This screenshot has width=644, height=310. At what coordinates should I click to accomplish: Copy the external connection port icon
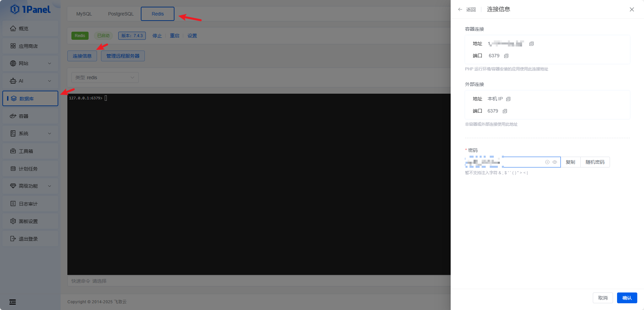click(505, 111)
